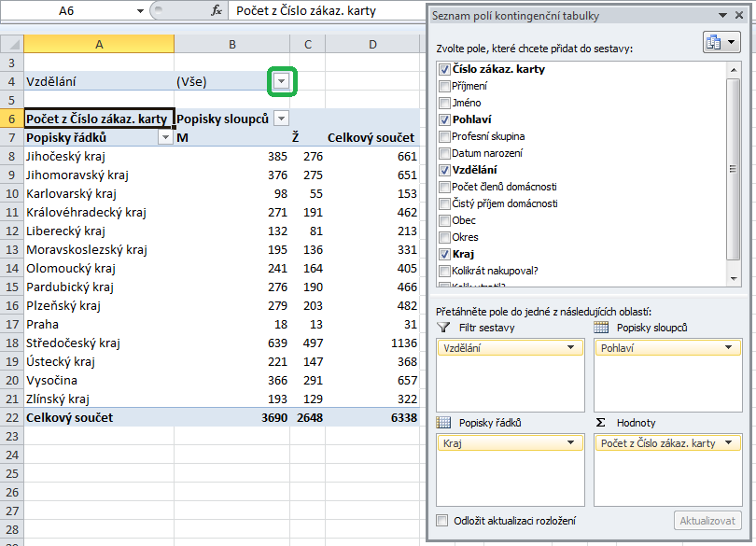Open Počet z Číslo zákaz. karty field menu
This screenshot has height=546, width=756.
pyautogui.click(x=728, y=442)
